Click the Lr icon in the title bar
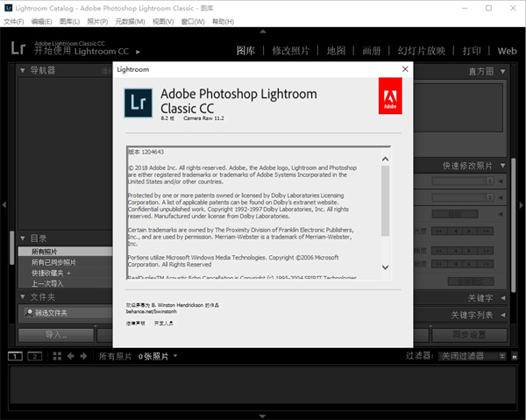 coord(8,8)
